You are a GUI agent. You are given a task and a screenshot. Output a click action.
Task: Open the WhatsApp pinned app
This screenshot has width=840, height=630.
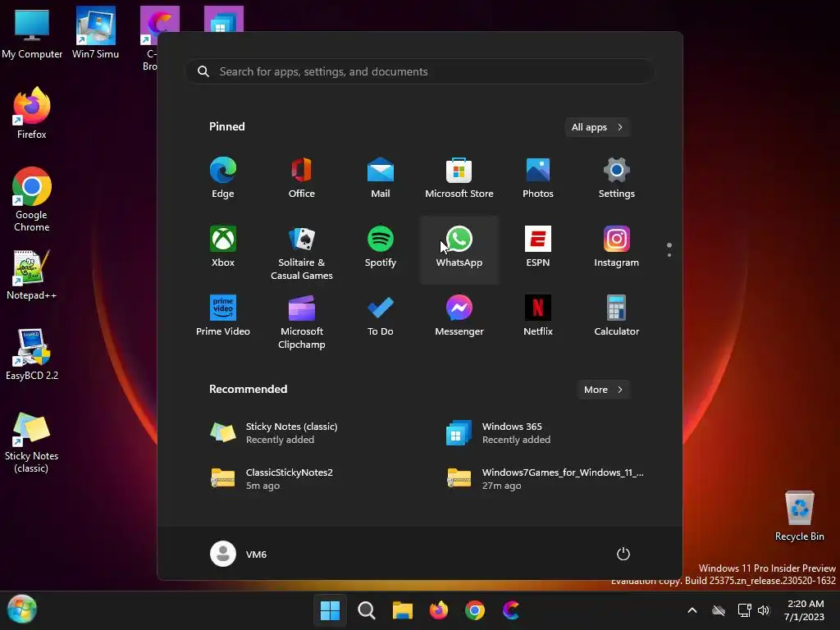459,249
